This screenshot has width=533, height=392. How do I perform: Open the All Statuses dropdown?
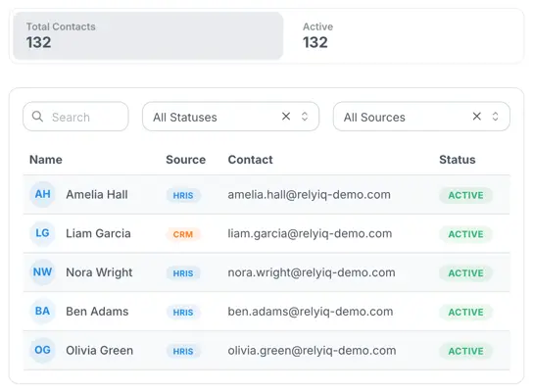(x=230, y=117)
